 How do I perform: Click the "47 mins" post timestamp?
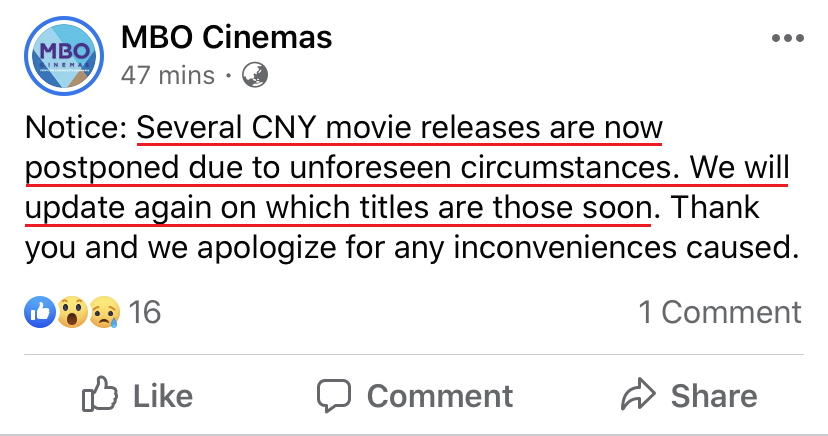tap(167, 75)
